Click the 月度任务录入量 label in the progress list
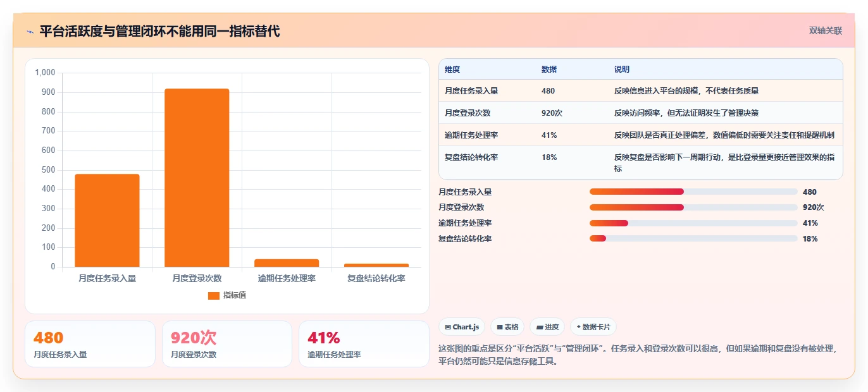This screenshot has height=392, width=868. point(465,192)
